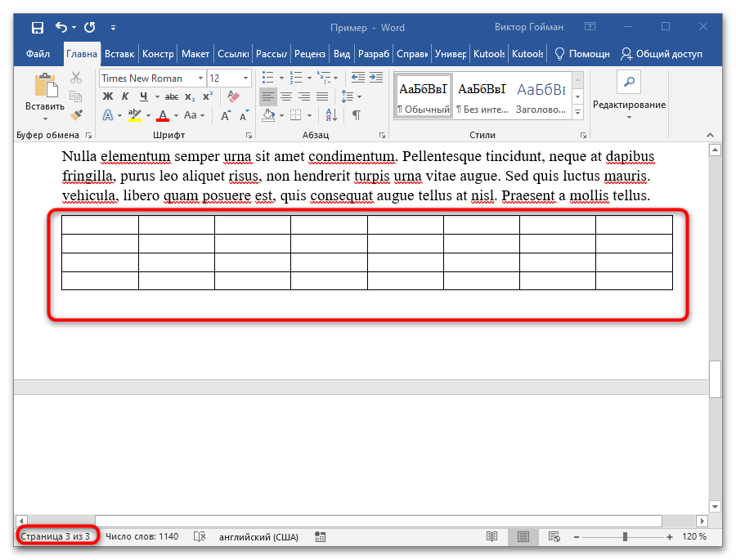Clear all formatting with eraser icon
Viewport: 736px width, 560px height.
[233, 96]
